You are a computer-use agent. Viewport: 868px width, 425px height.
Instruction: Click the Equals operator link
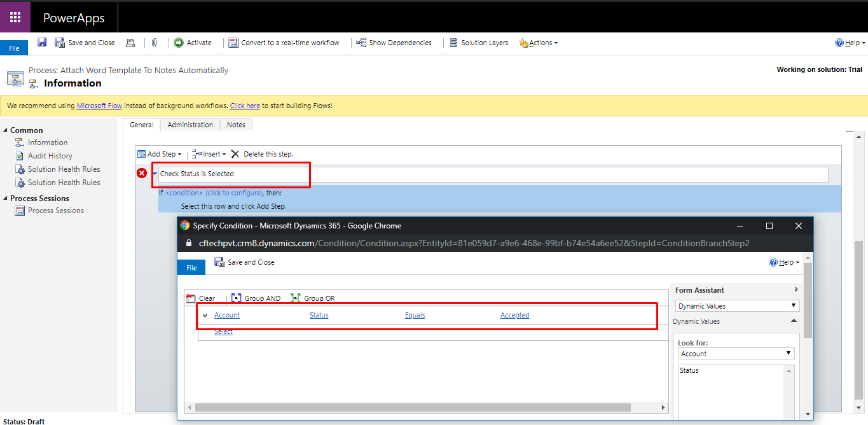[415, 315]
